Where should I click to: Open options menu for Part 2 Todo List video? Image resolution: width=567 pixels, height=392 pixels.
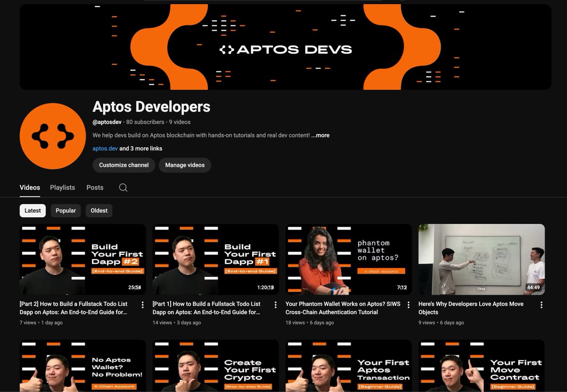tap(143, 305)
